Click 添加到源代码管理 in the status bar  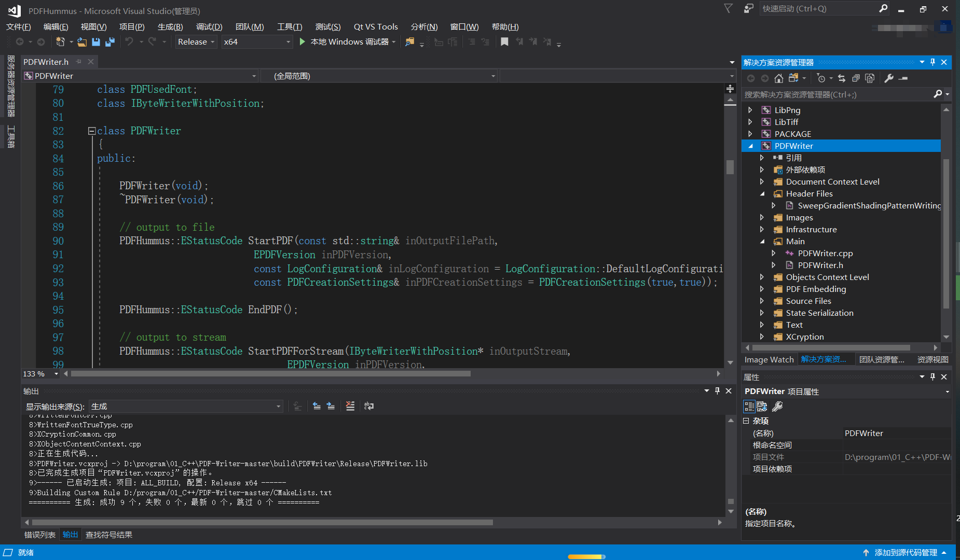(x=906, y=552)
